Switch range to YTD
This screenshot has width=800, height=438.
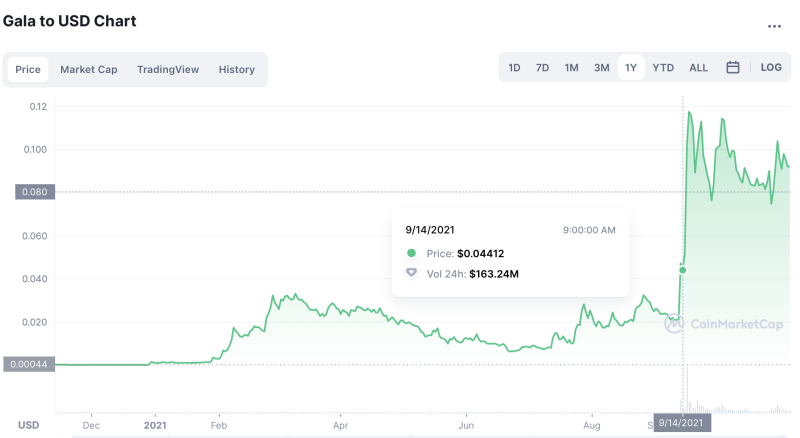[x=663, y=67]
